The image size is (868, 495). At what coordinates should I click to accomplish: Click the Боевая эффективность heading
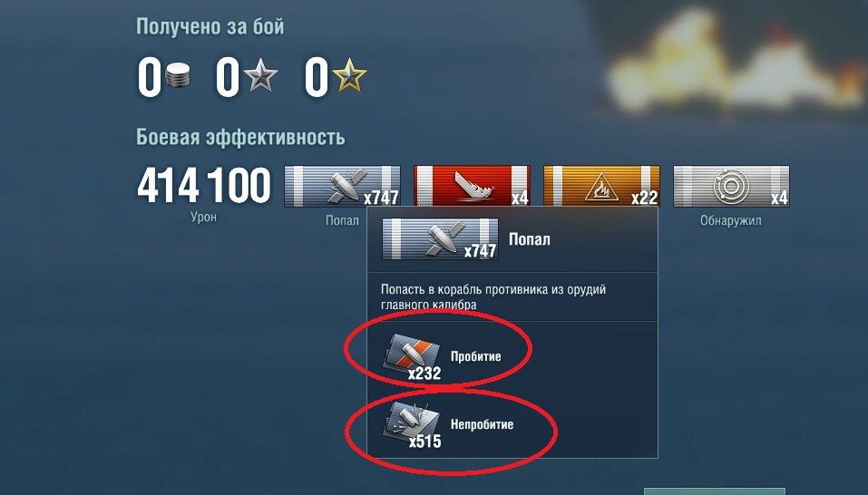[240, 137]
